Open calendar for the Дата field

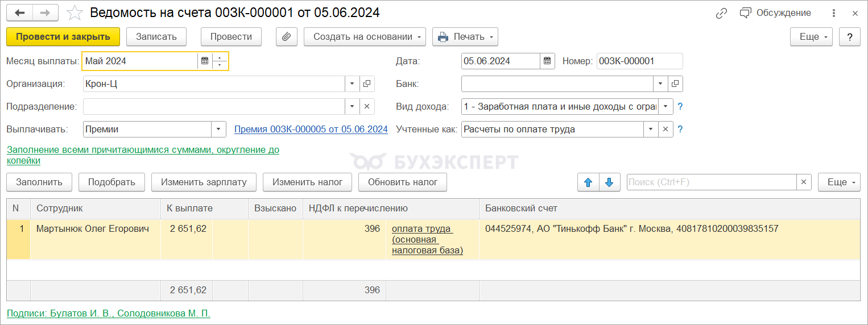[547, 61]
